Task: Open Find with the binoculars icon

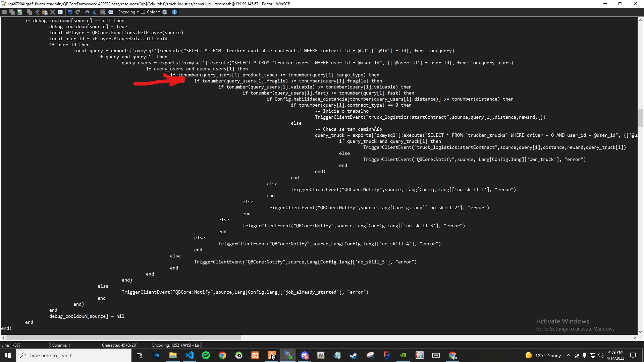Action: tap(88, 12)
